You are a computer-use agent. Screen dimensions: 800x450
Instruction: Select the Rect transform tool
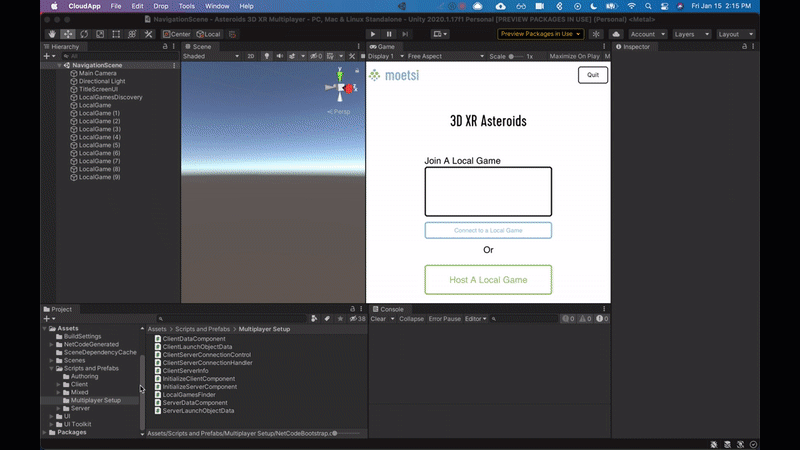pyautogui.click(x=116, y=34)
